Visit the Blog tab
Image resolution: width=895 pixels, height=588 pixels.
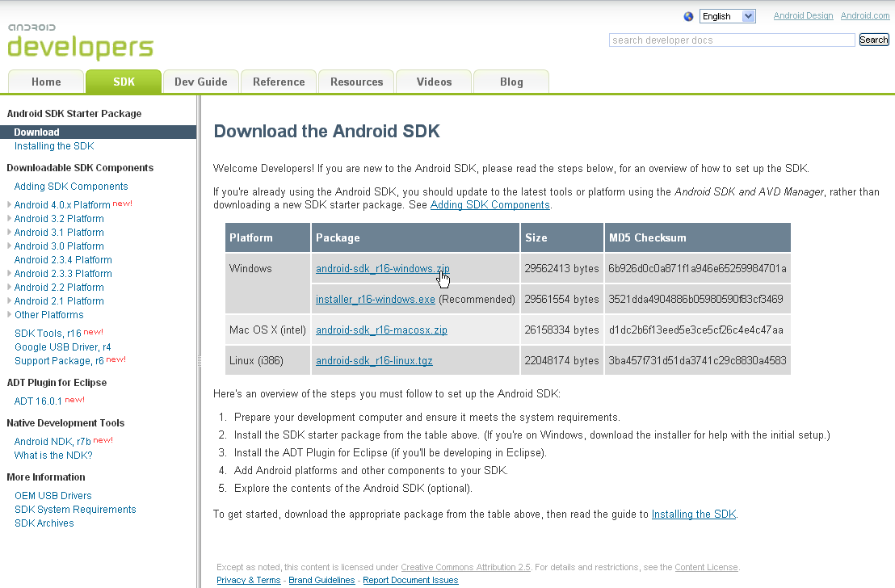pos(511,82)
